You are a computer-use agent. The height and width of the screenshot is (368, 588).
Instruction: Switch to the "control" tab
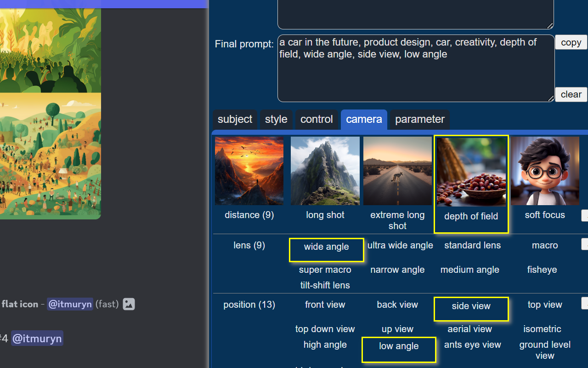317,119
